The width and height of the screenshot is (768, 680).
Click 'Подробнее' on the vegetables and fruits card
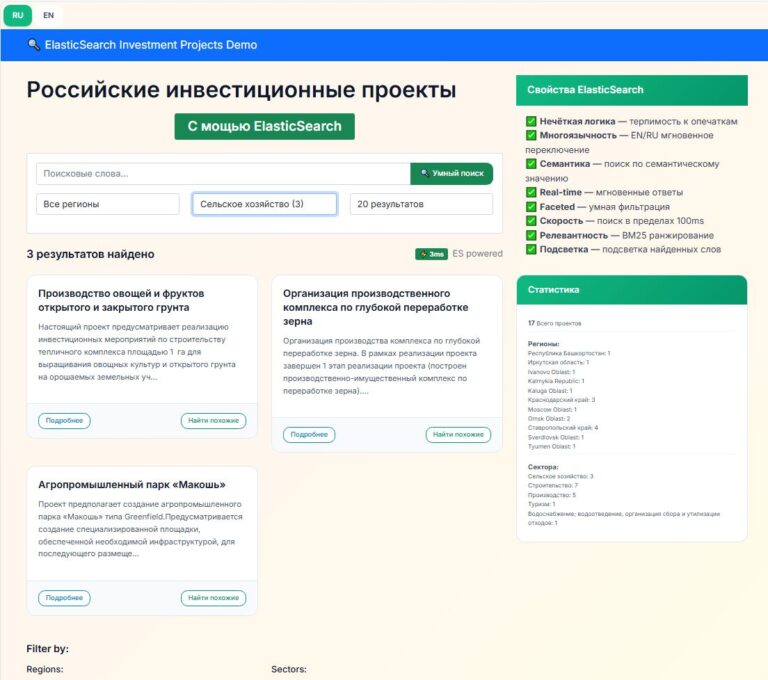point(64,420)
